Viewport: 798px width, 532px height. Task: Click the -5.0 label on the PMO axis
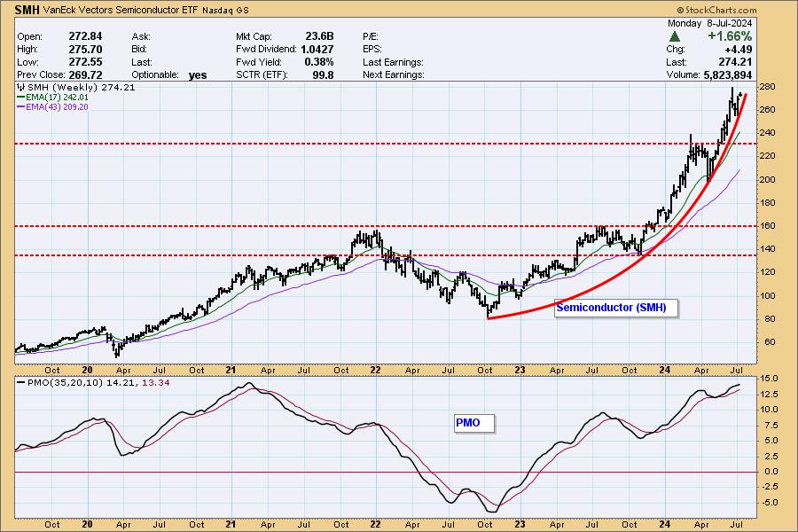click(770, 503)
